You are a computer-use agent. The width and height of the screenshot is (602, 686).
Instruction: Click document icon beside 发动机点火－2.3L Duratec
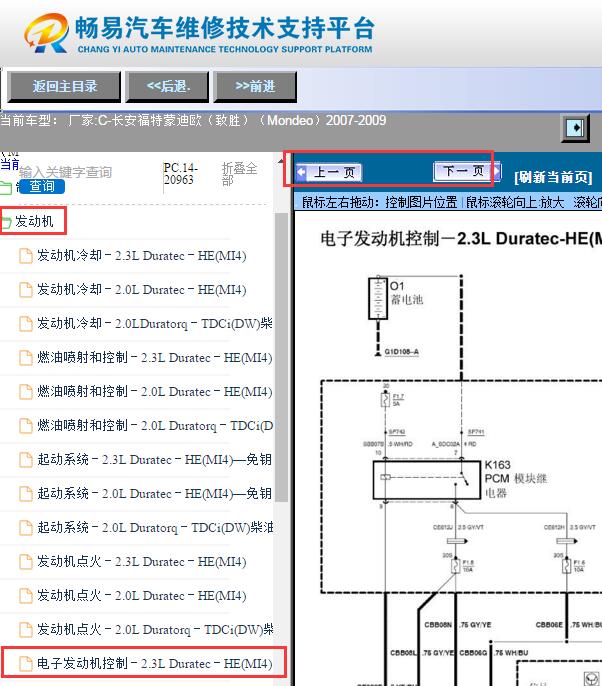point(26,562)
